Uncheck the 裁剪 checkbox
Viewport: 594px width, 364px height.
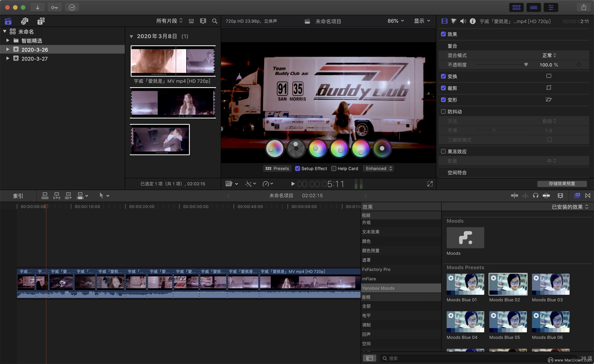(443, 88)
